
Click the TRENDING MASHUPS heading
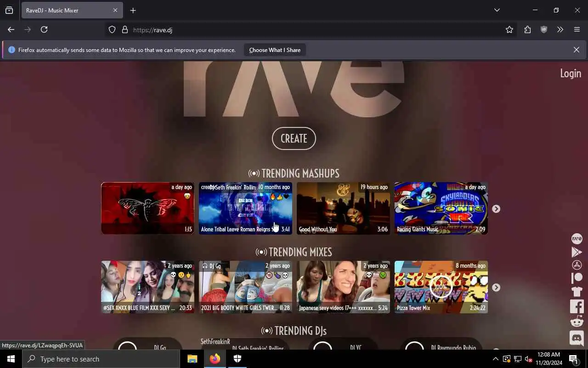[294, 173]
